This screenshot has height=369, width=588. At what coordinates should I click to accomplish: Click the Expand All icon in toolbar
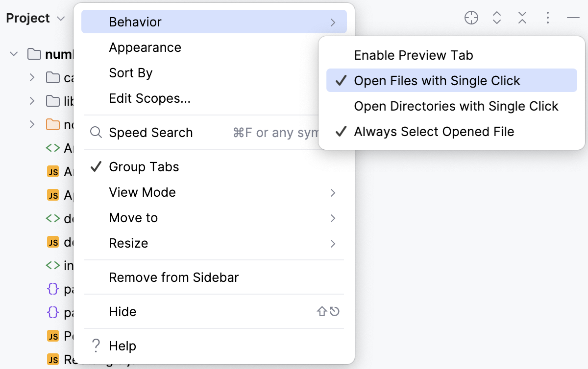[x=496, y=17]
